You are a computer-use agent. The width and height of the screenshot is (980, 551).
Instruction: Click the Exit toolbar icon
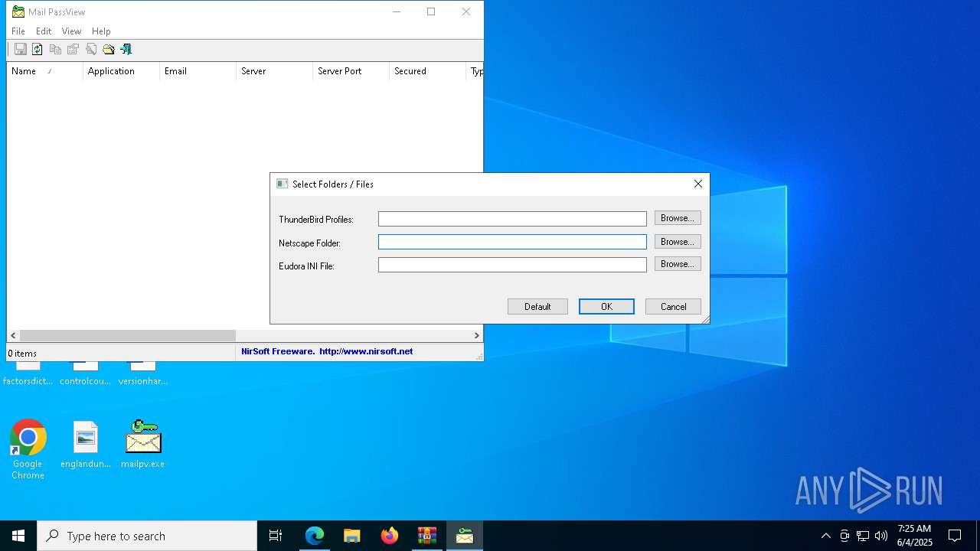point(126,49)
